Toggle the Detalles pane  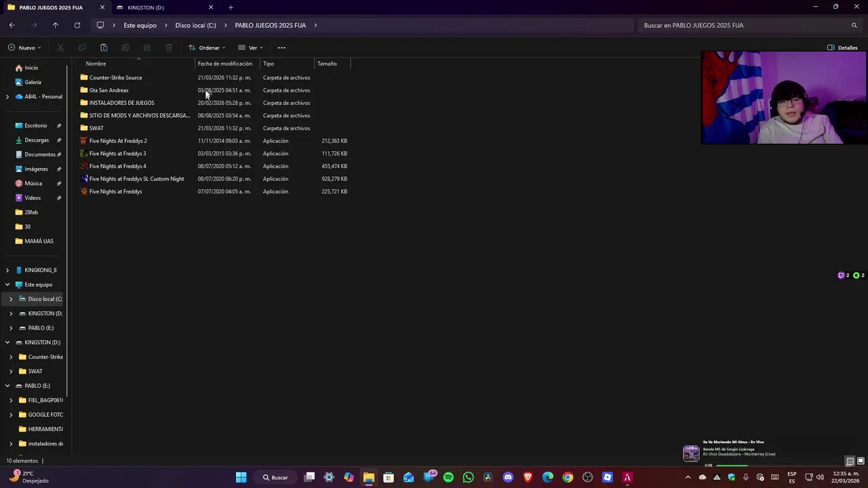tap(843, 47)
